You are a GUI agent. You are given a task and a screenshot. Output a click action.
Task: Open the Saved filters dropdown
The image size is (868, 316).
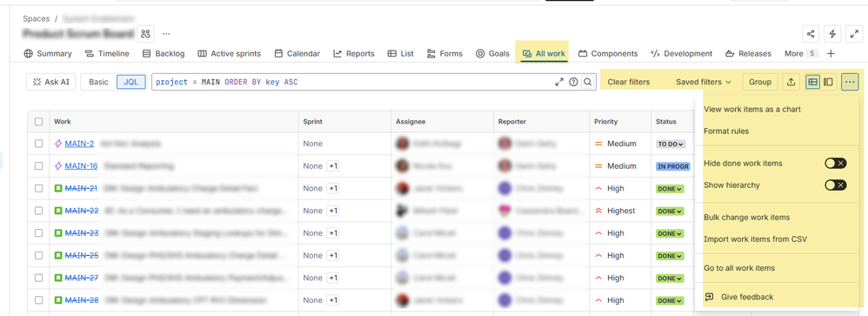click(704, 82)
